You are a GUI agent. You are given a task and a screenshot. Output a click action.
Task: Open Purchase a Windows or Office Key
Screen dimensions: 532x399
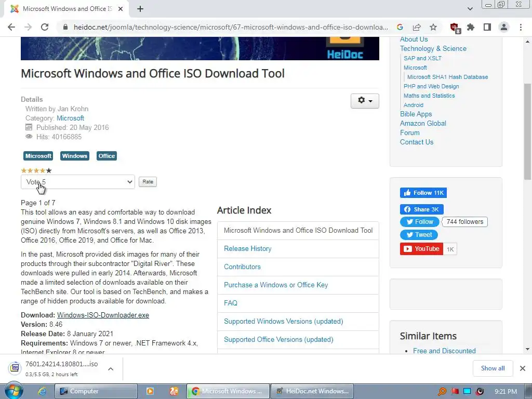click(x=276, y=285)
